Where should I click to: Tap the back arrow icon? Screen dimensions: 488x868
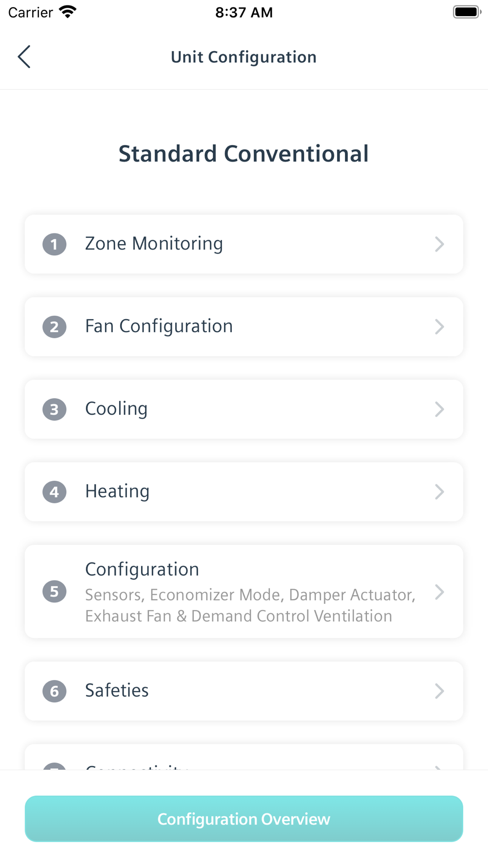[x=24, y=57]
